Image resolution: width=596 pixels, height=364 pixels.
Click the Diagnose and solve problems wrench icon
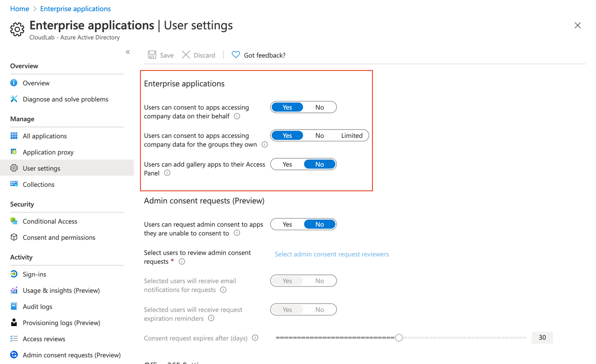point(14,99)
